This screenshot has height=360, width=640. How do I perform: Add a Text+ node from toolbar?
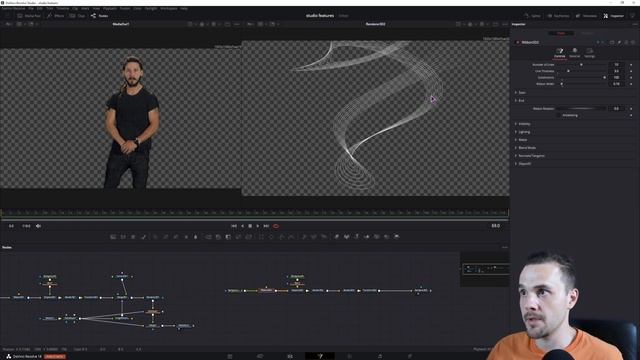coord(133,237)
